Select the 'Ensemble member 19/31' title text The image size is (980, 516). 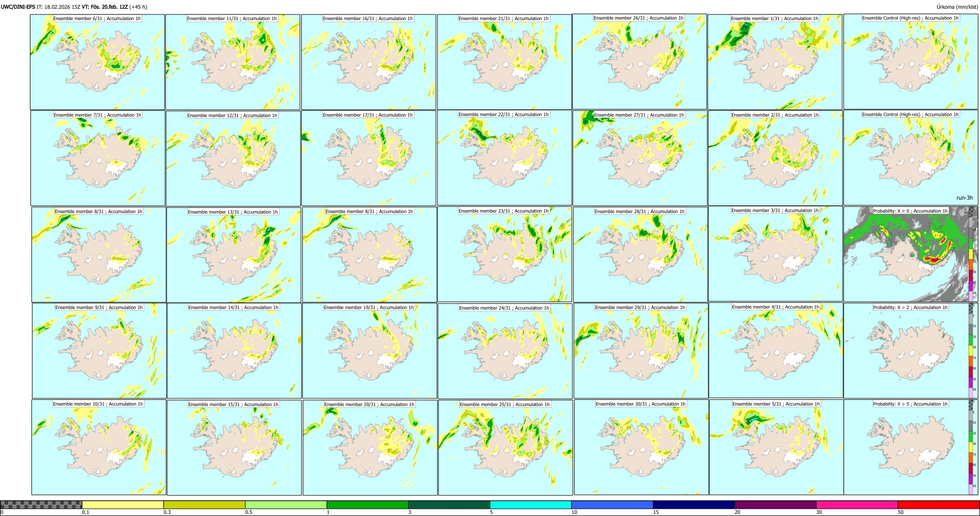click(x=368, y=308)
